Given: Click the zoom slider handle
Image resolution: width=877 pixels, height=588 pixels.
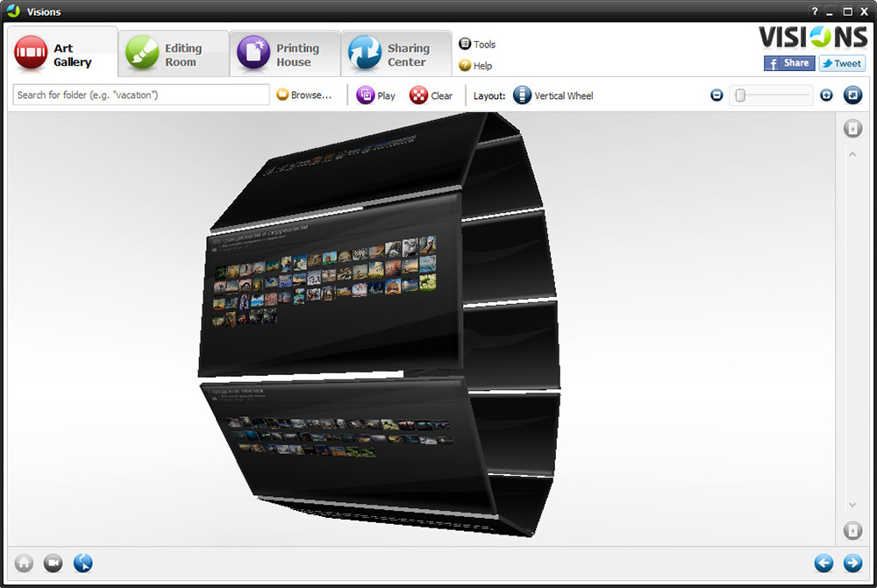Looking at the screenshot, I should pyautogui.click(x=740, y=96).
